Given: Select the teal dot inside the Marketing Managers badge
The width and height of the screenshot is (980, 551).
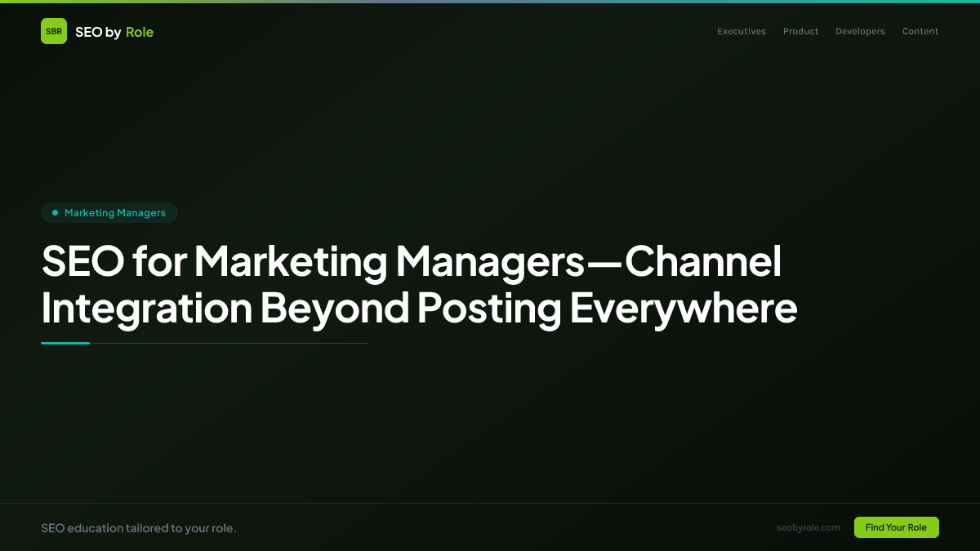Looking at the screenshot, I should 55,212.
